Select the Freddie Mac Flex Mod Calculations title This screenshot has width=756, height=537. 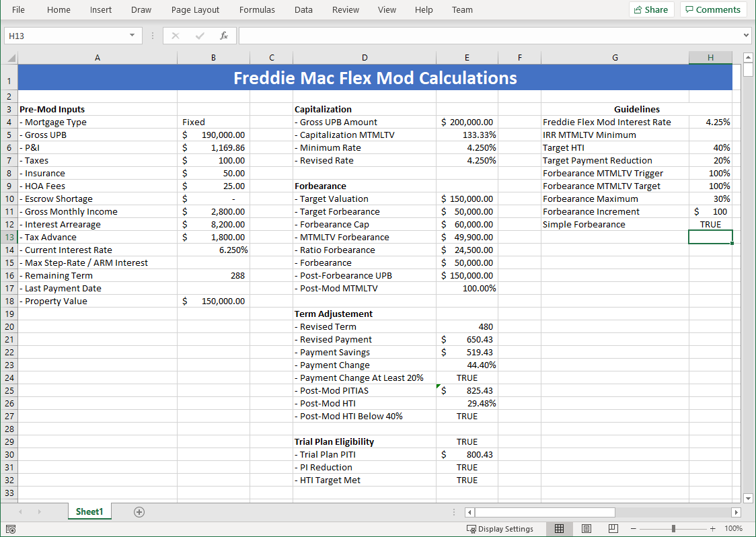[x=375, y=77]
